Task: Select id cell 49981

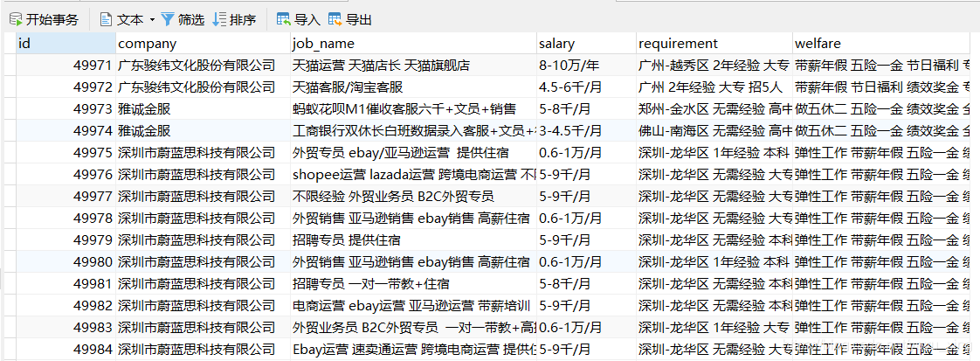Action: point(66,284)
